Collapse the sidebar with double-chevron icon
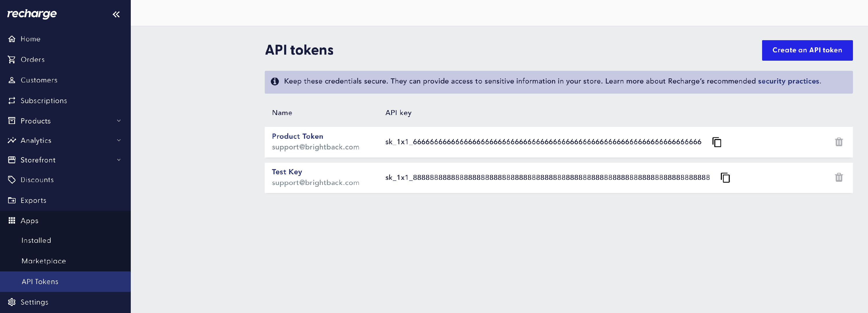Viewport: 868px width, 313px height. (x=116, y=14)
